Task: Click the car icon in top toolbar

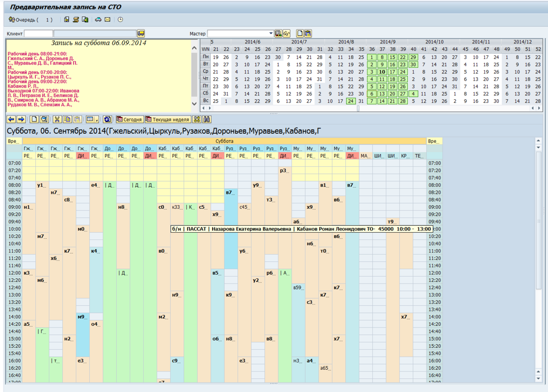Action: tap(98, 20)
